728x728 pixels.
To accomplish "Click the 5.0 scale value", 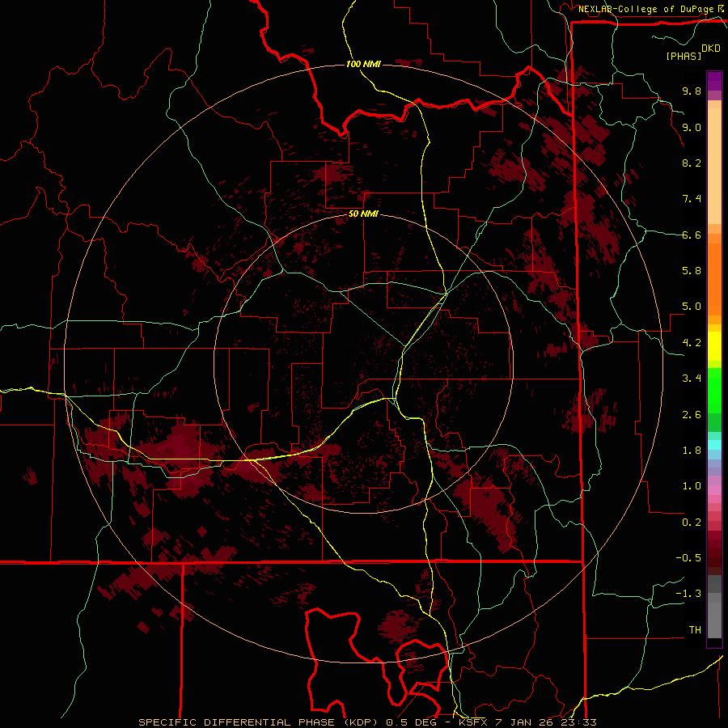I will click(x=692, y=307).
